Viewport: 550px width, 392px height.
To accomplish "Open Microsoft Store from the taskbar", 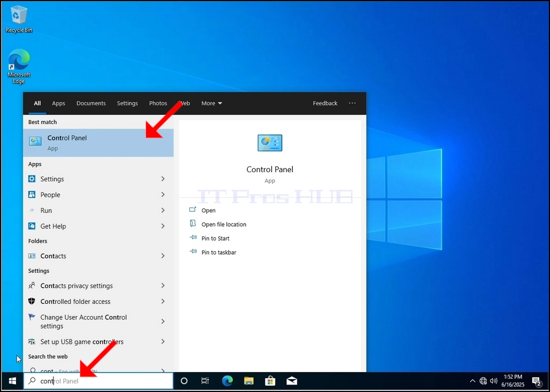I will [x=270, y=381].
